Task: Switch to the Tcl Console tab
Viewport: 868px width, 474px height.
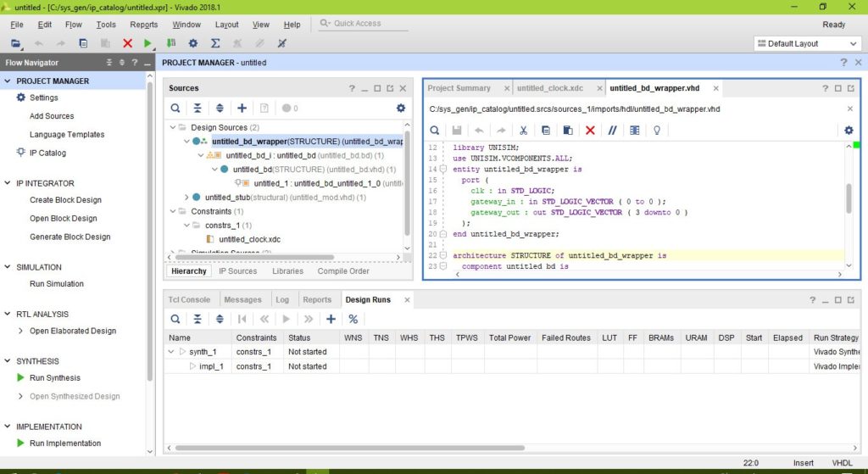Action: click(189, 299)
